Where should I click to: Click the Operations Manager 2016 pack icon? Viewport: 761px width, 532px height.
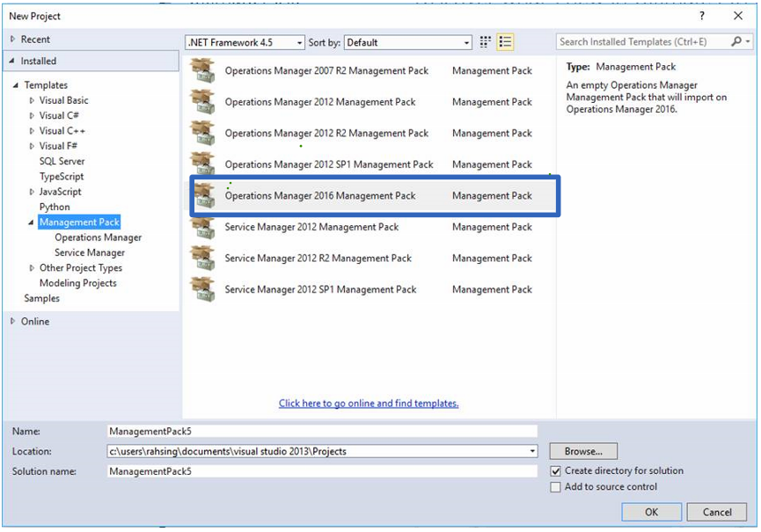point(204,195)
